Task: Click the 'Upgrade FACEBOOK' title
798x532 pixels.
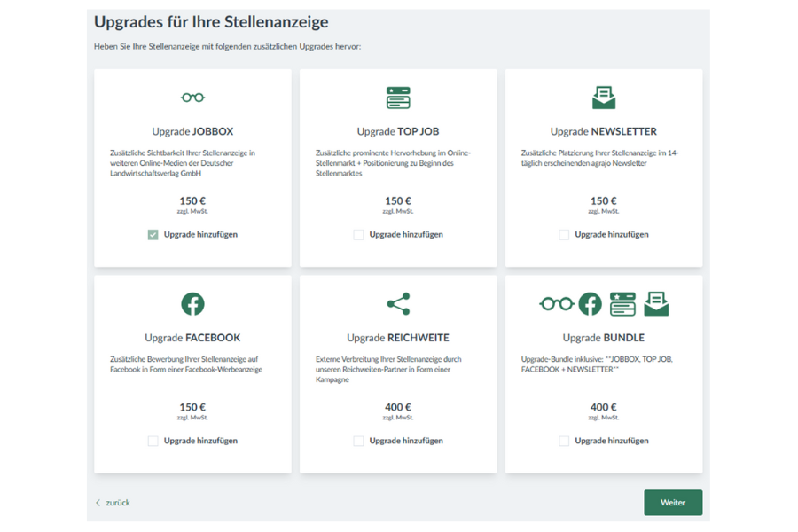Action: pyautogui.click(x=192, y=338)
